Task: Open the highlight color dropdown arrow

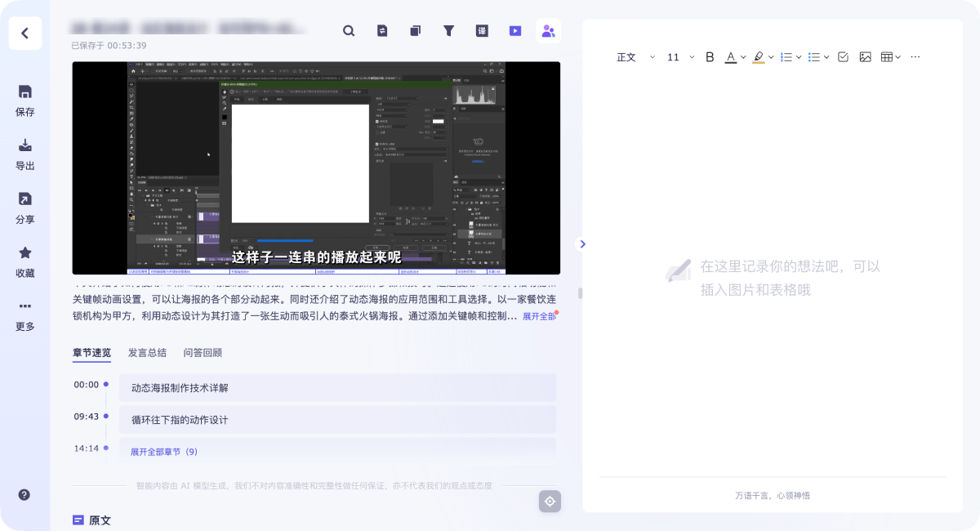Action: pos(771,57)
